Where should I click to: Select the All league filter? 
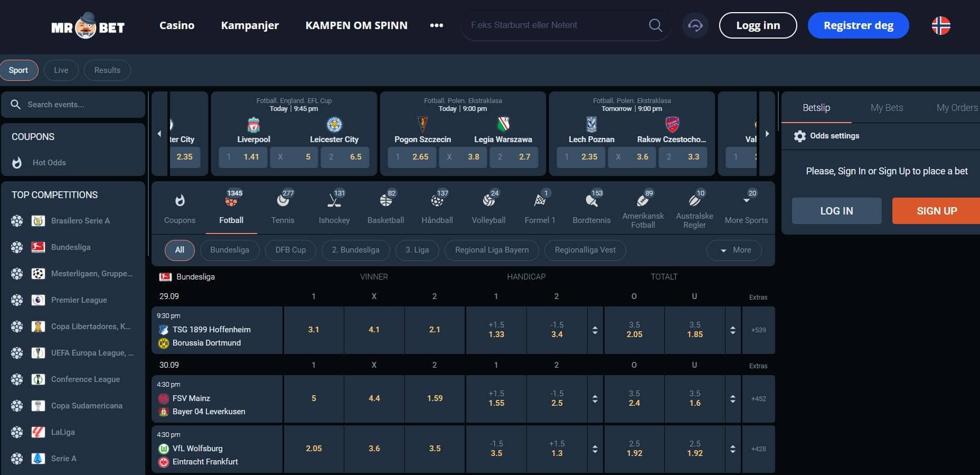pos(180,250)
